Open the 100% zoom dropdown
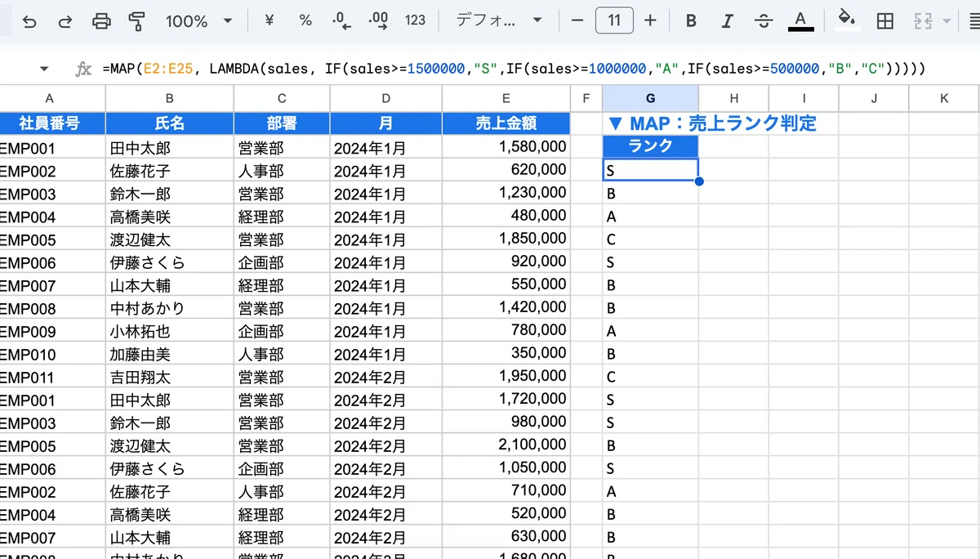 198,21
